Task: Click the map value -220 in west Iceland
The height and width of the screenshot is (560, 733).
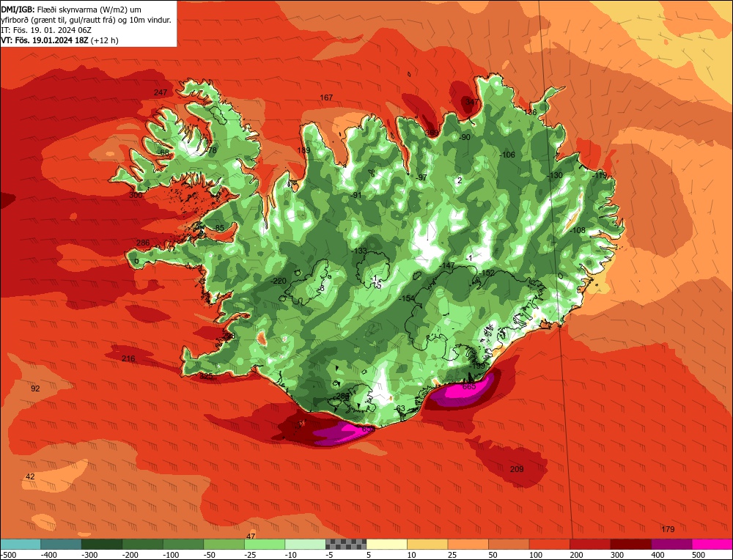Action: coord(278,281)
